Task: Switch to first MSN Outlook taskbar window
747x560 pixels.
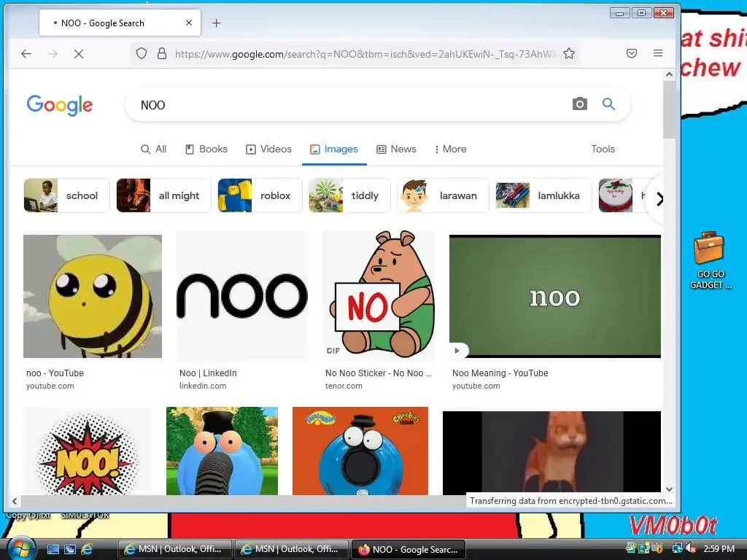Action: [x=174, y=549]
